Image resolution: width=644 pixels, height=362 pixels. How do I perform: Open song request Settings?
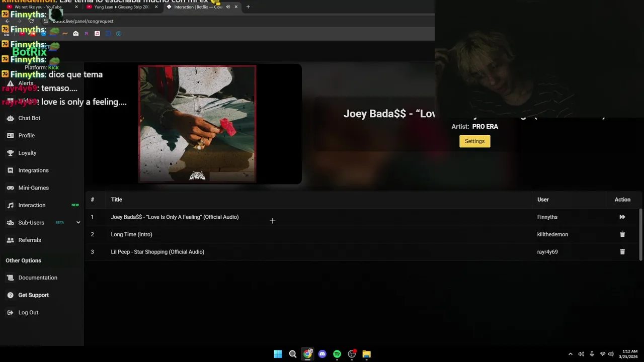pos(474,141)
